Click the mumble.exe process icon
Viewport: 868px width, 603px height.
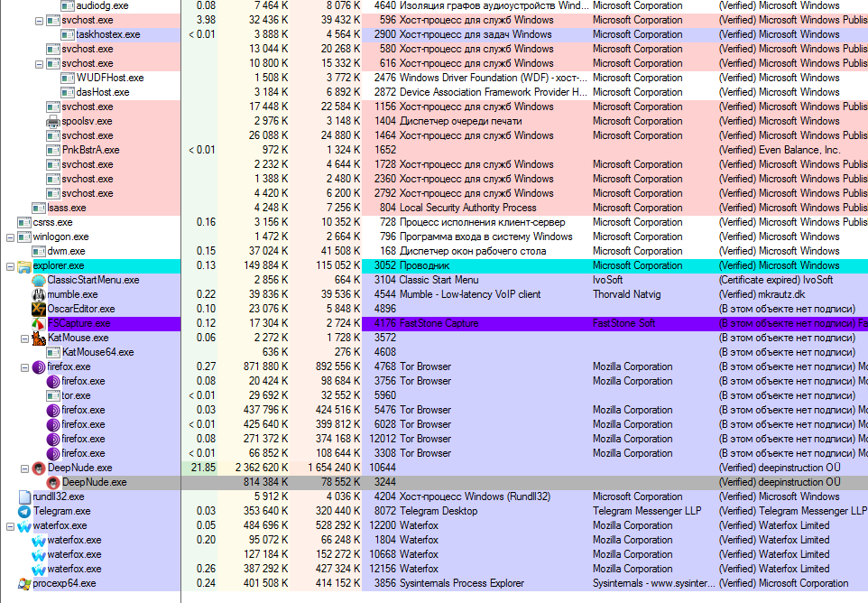click(x=39, y=294)
